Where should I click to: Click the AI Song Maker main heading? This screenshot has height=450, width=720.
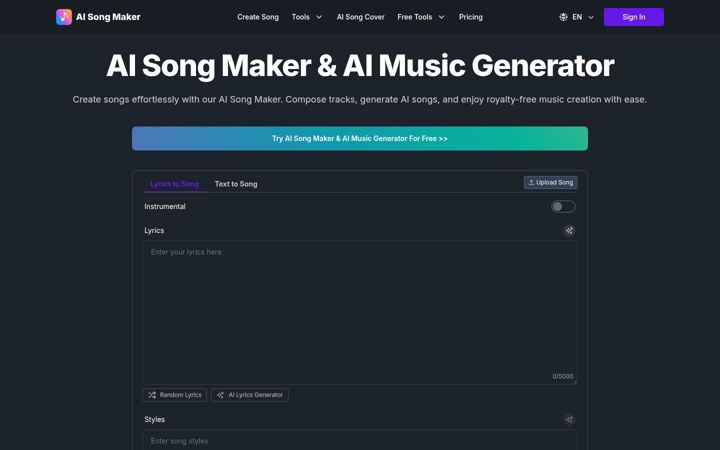(360, 66)
